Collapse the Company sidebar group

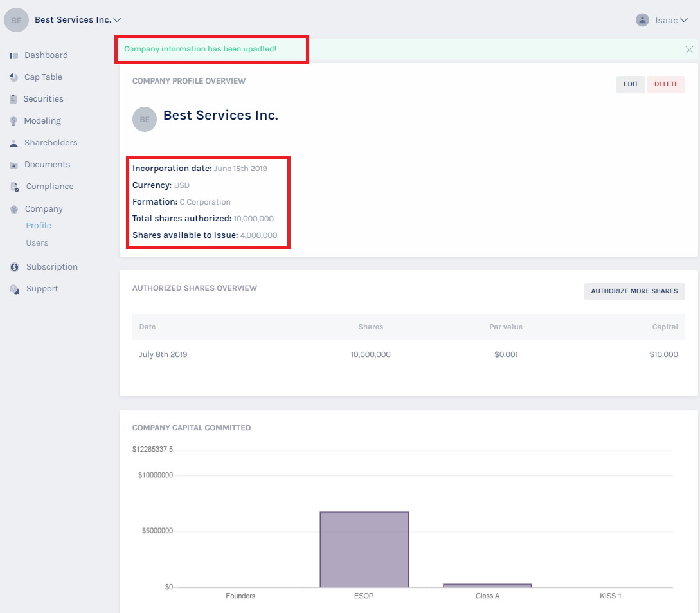coord(44,208)
